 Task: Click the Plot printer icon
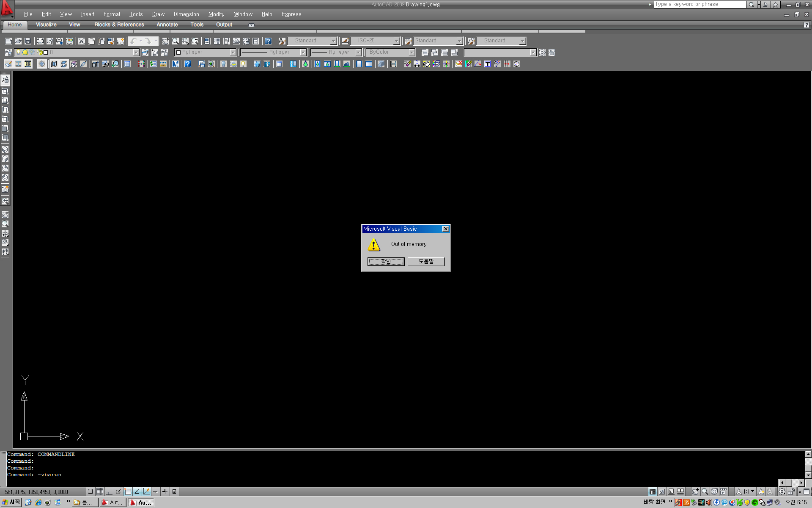tap(40, 41)
